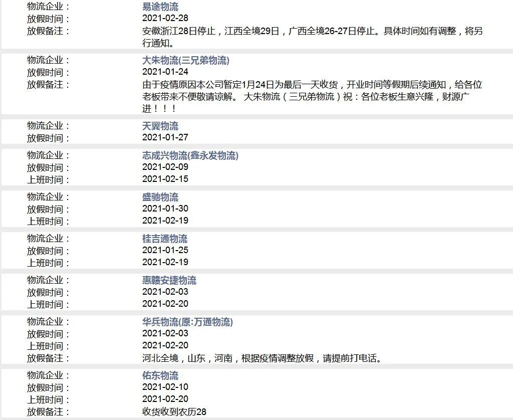Click the 天翼物流 link
The height and width of the screenshot is (420, 513).
[160, 126]
